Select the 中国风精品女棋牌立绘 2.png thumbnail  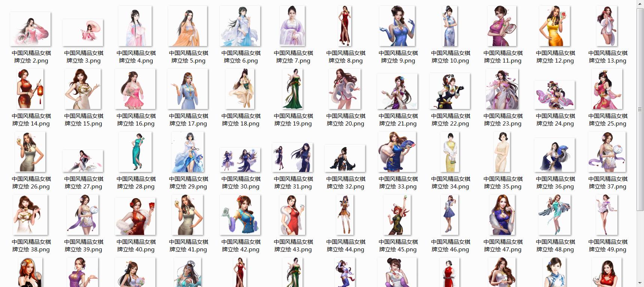coord(30,29)
